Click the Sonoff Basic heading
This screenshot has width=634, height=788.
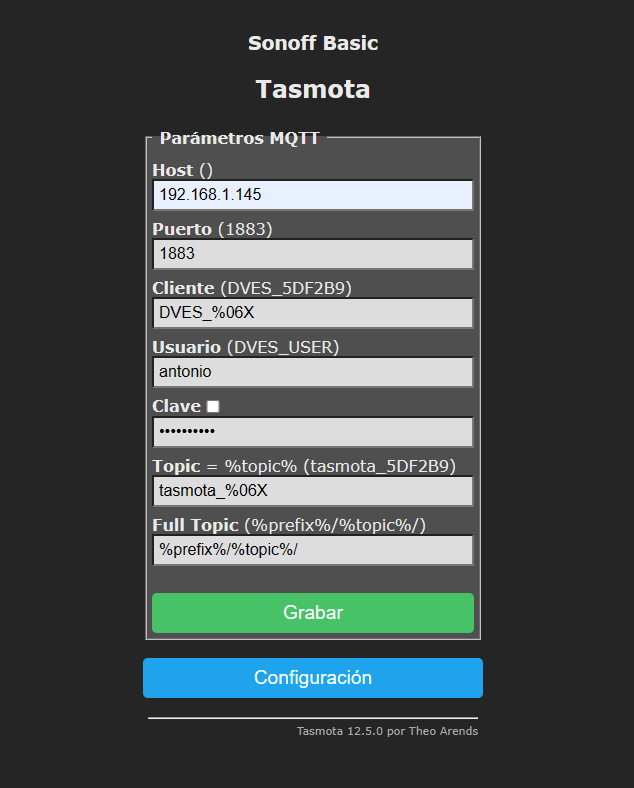click(x=313, y=44)
